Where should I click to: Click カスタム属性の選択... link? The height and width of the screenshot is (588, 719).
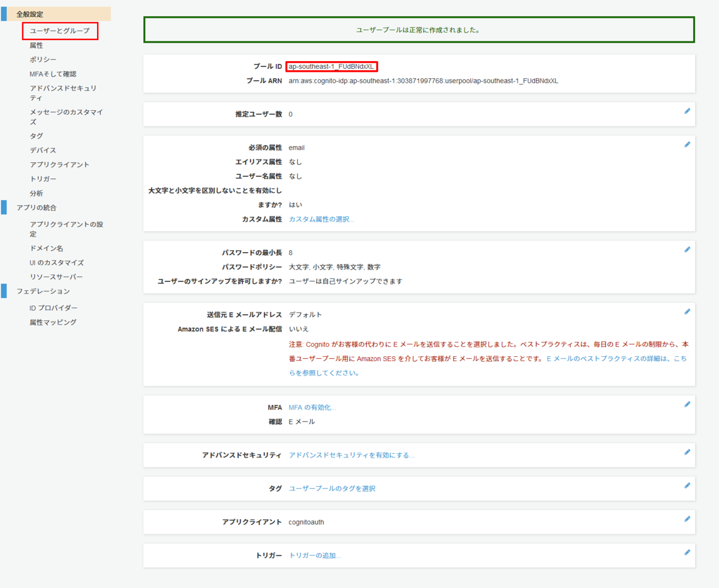pyautogui.click(x=322, y=219)
